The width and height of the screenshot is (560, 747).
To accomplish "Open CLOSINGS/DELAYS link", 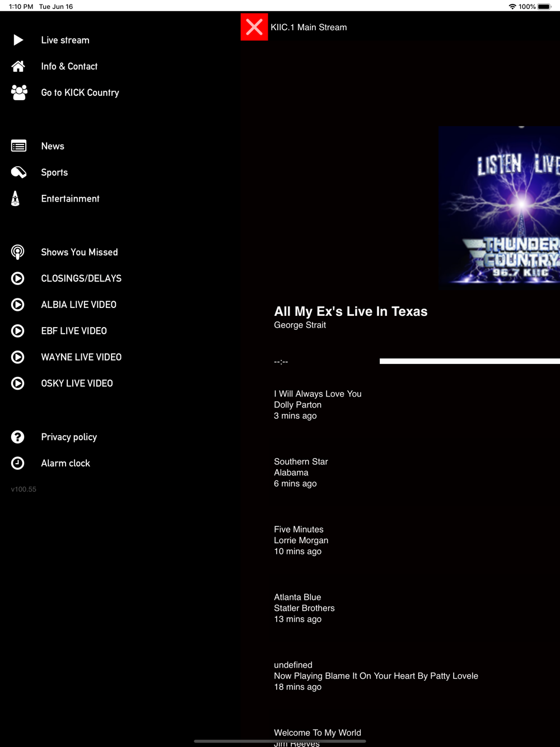I will pyautogui.click(x=81, y=278).
